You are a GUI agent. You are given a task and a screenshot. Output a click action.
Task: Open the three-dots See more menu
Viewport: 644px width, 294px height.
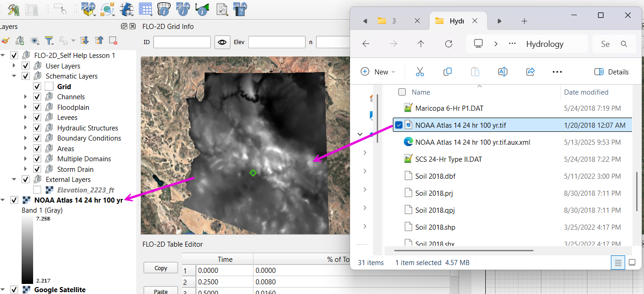point(557,72)
